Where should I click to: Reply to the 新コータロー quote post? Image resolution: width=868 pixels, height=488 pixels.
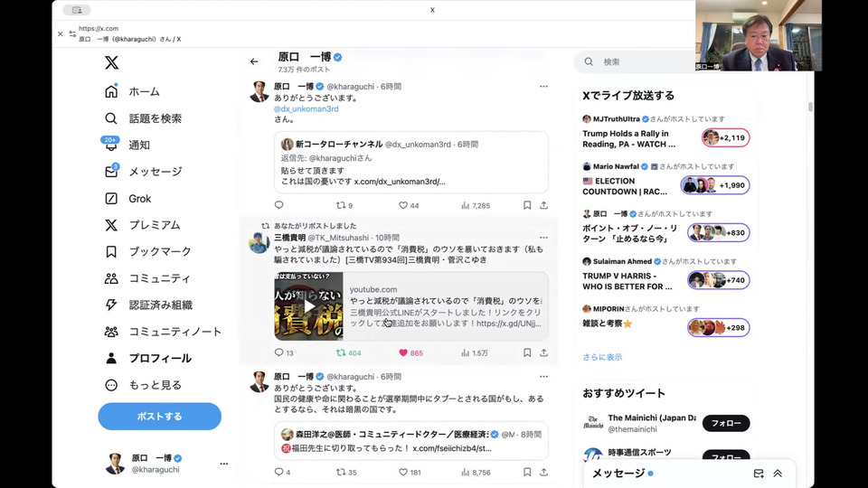tap(279, 205)
